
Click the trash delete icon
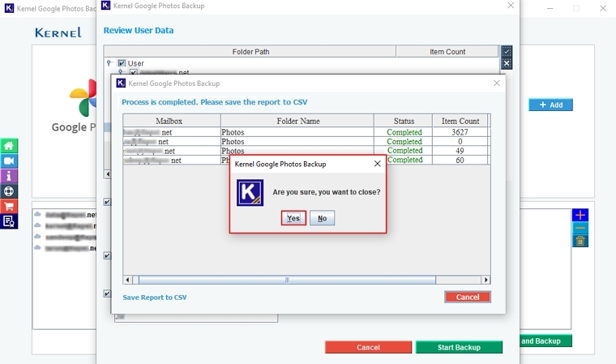click(x=580, y=241)
